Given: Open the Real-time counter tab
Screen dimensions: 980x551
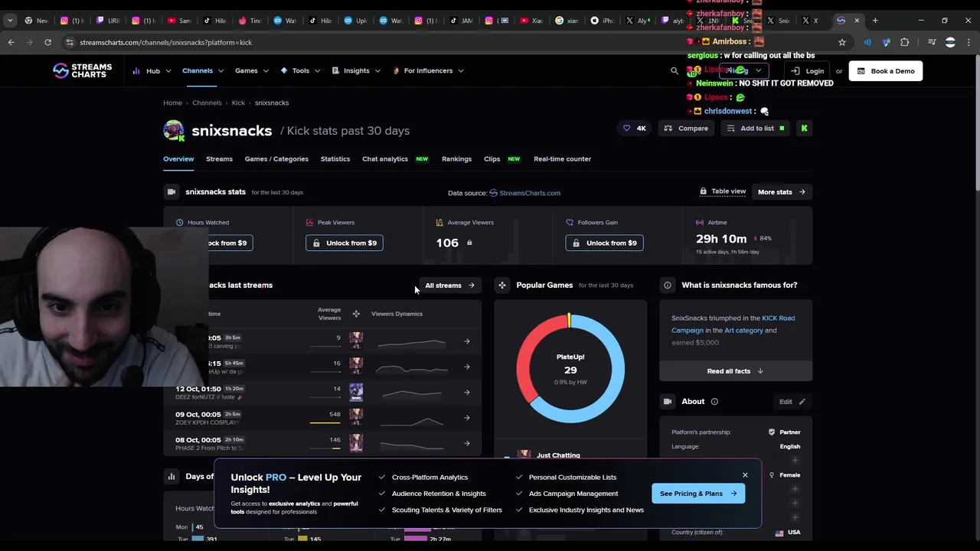Looking at the screenshot, I should coord(562,159).
